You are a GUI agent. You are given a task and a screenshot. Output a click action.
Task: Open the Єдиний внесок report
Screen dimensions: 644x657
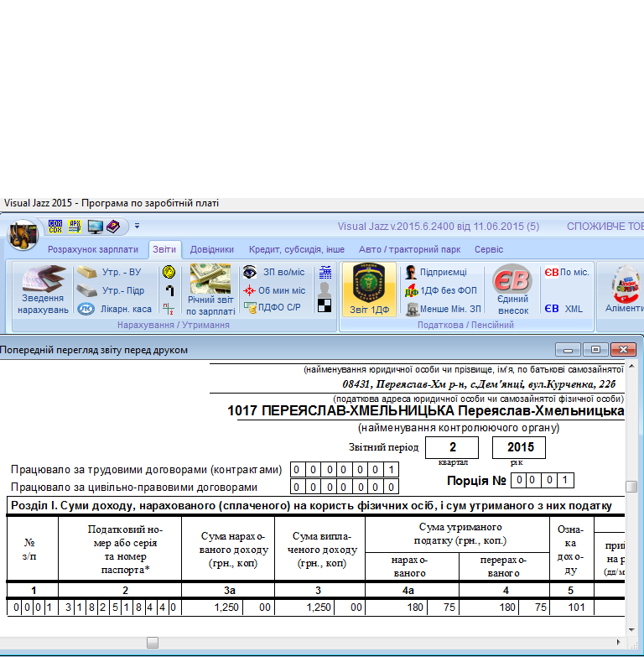[x=512, y=290]
